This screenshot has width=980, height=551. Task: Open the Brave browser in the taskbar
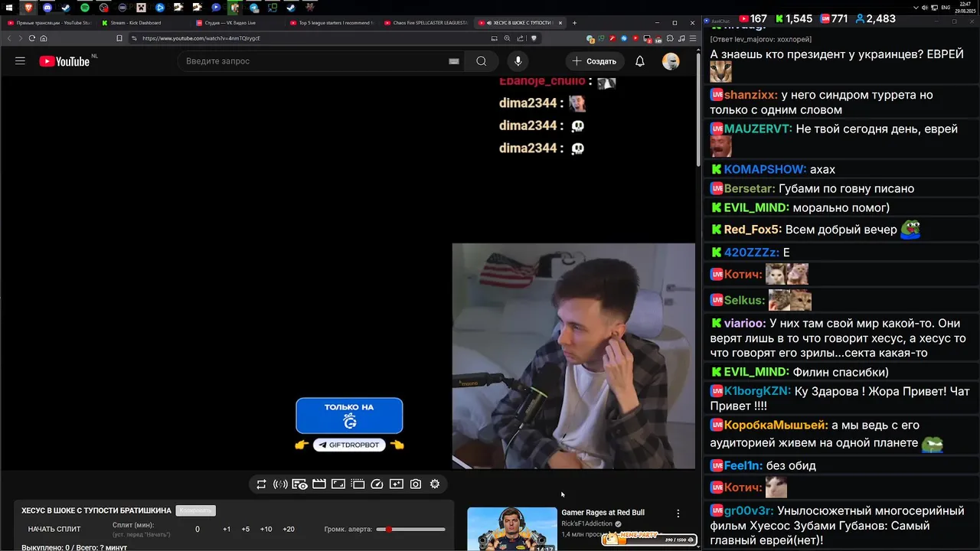click(x=28, y=8)
